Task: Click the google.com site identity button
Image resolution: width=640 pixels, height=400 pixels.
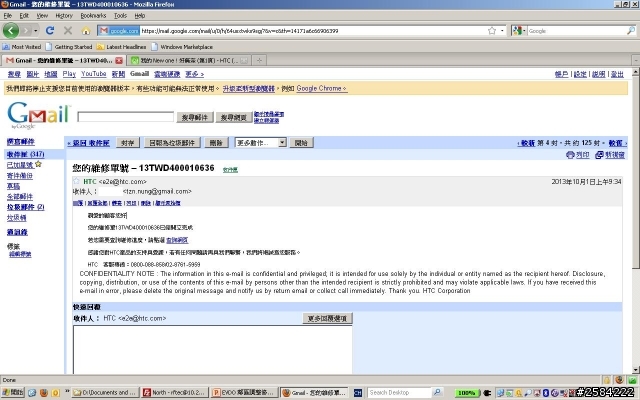Action: pos(119,31)
